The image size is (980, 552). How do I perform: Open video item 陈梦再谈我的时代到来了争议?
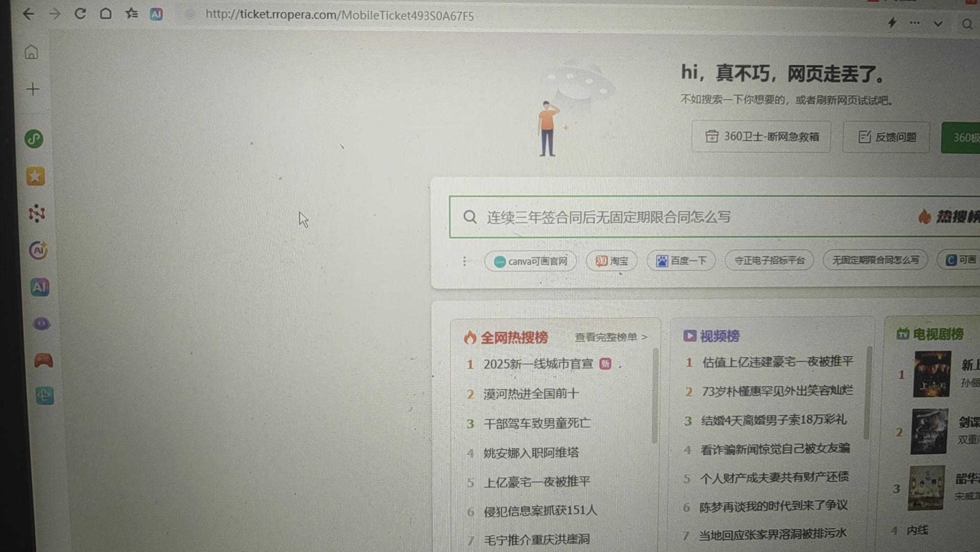773,507
